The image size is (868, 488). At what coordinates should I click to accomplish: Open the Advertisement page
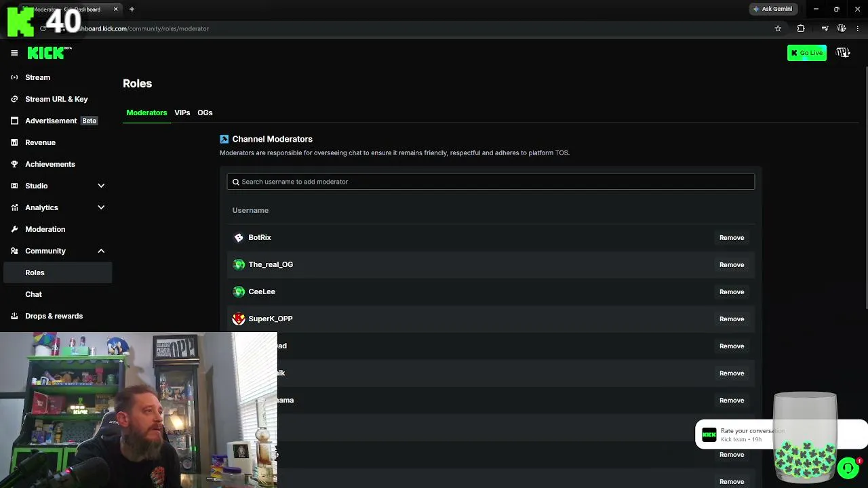click(x=51, y=121)
